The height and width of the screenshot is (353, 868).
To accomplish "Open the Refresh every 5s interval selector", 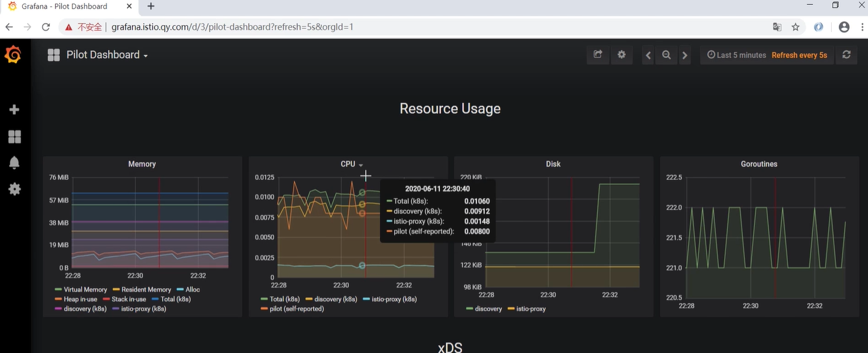I will tap(799, 55).
